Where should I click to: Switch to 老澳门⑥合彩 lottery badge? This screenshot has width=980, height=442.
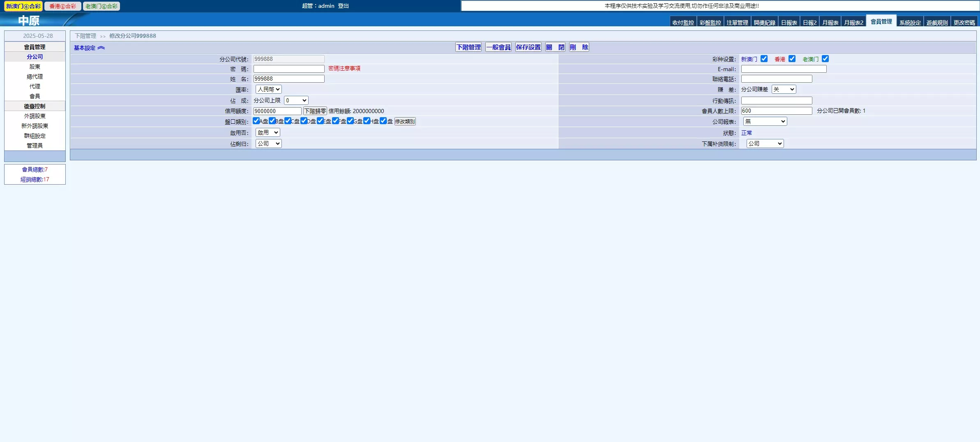point(101,6)
